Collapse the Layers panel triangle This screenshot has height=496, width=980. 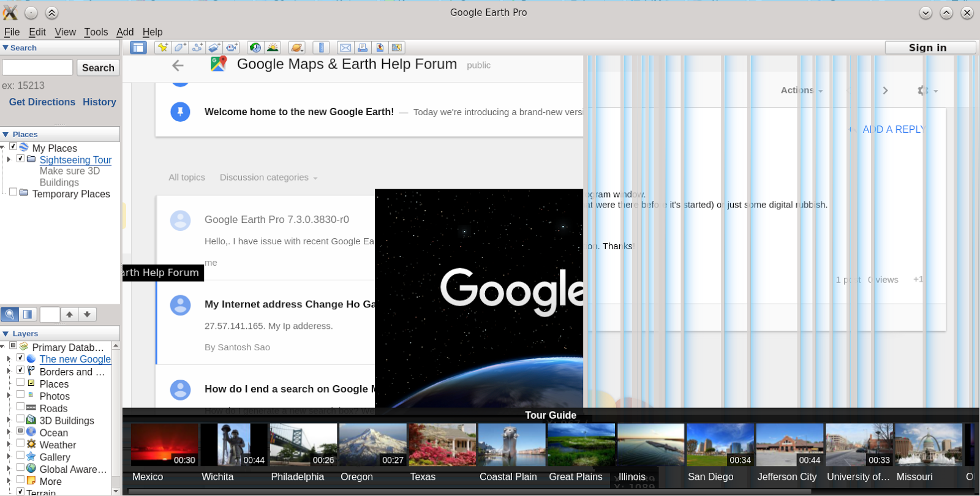coord(6,334)
